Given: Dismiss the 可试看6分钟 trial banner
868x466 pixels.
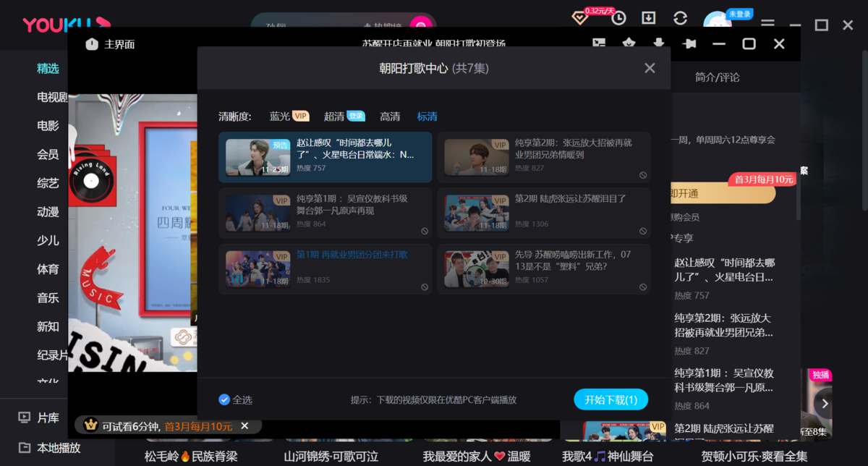Looking at the screenshot, I should [244, 426].
